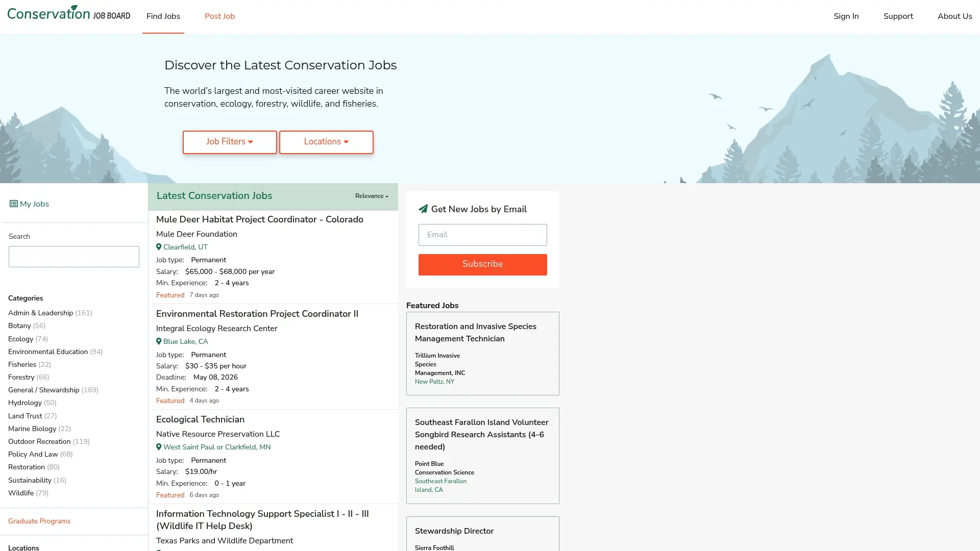Open Environmental Restoration Project Coordinator II listing

[x=257, y=314]
